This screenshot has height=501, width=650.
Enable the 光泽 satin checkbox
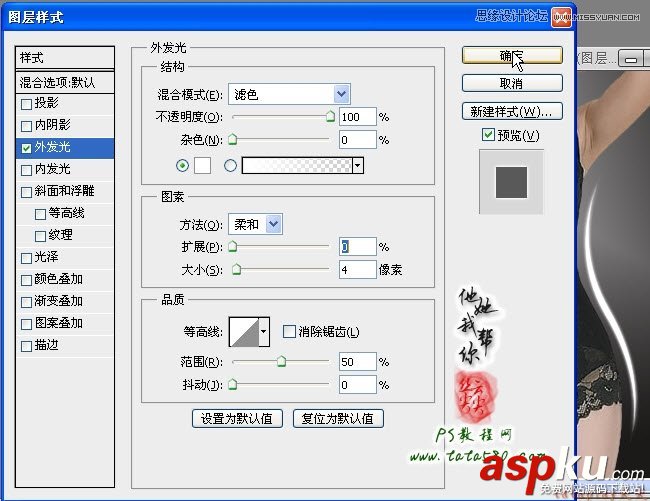(x=26, y=258)
